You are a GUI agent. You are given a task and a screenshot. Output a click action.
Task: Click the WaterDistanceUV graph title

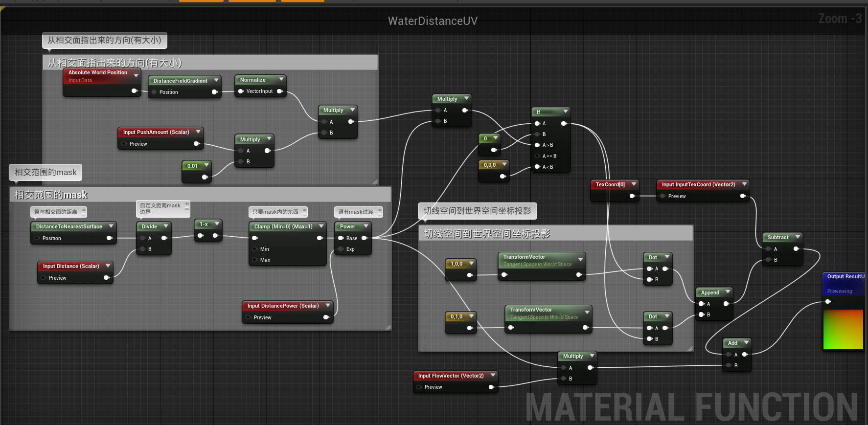pos(433,21)
